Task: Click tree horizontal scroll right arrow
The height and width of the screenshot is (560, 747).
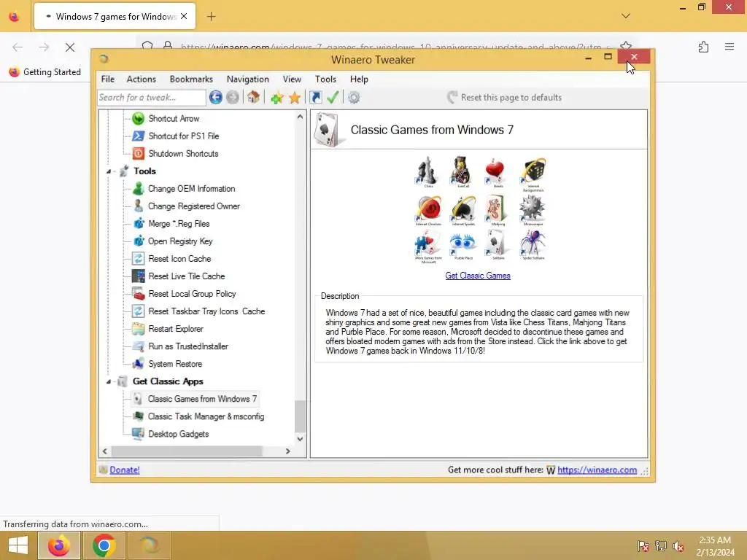Action: point(287,451)
